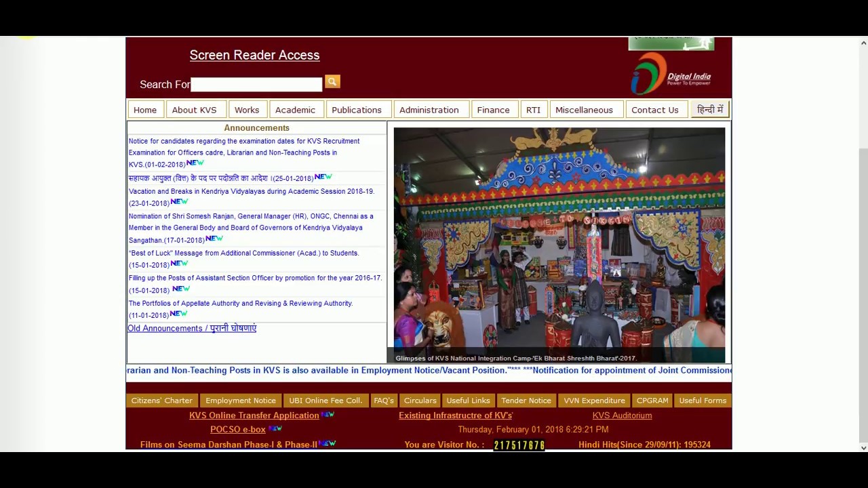Click the National Integration Camp slideshow image
868x488 pixels.
point(559,245)
